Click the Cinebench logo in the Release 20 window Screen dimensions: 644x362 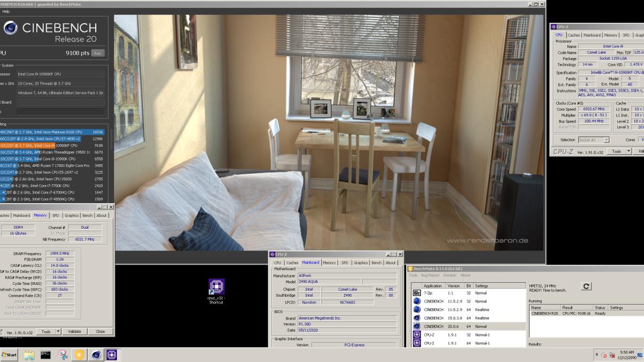10,28
